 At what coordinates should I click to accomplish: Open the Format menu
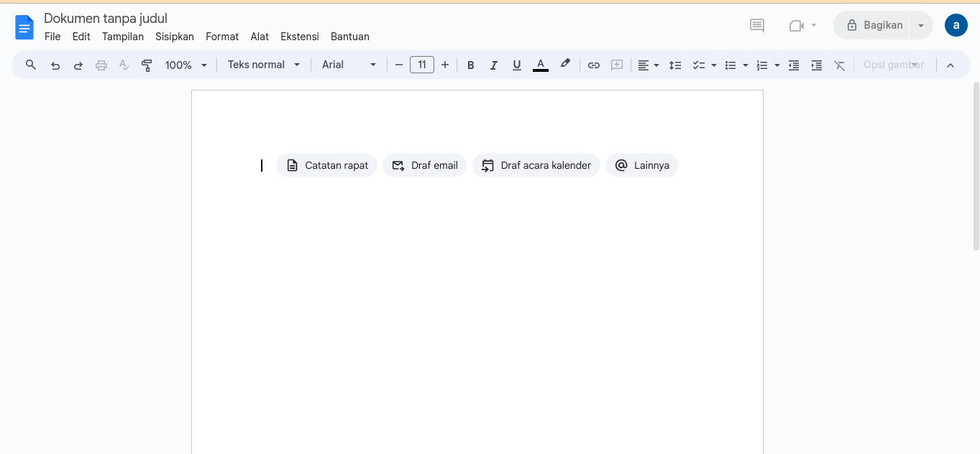(x=222, y=37)
